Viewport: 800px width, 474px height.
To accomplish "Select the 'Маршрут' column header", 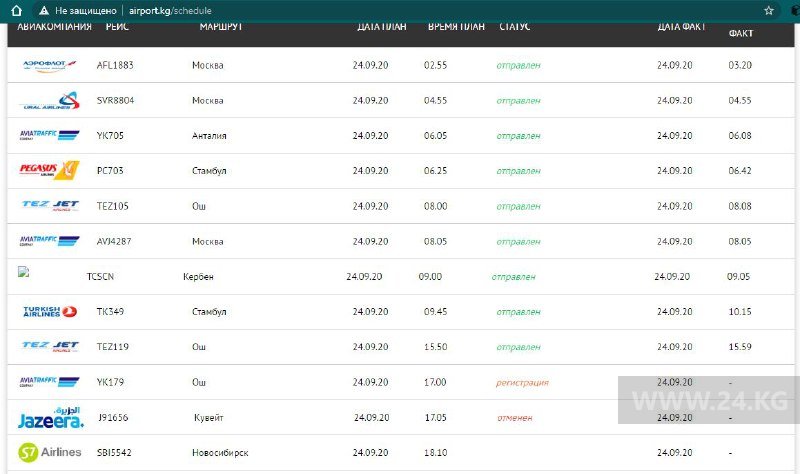I will [220, 27].
